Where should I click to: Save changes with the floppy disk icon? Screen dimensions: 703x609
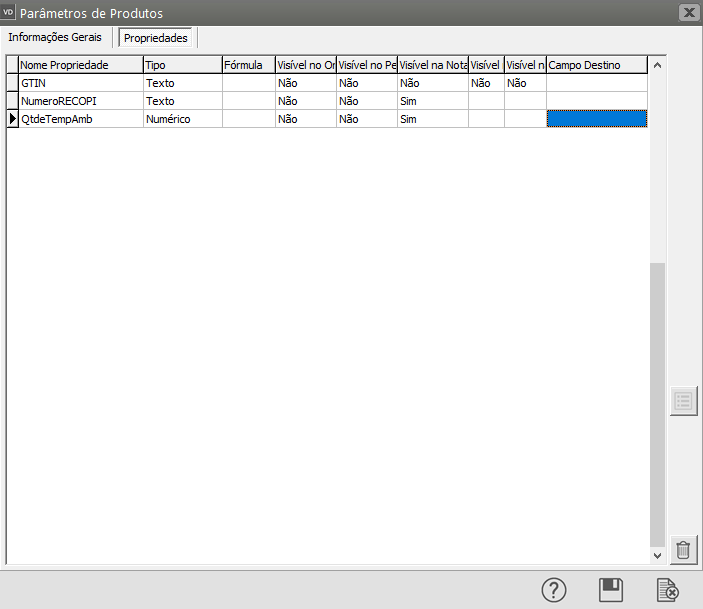tap(611, 590)
